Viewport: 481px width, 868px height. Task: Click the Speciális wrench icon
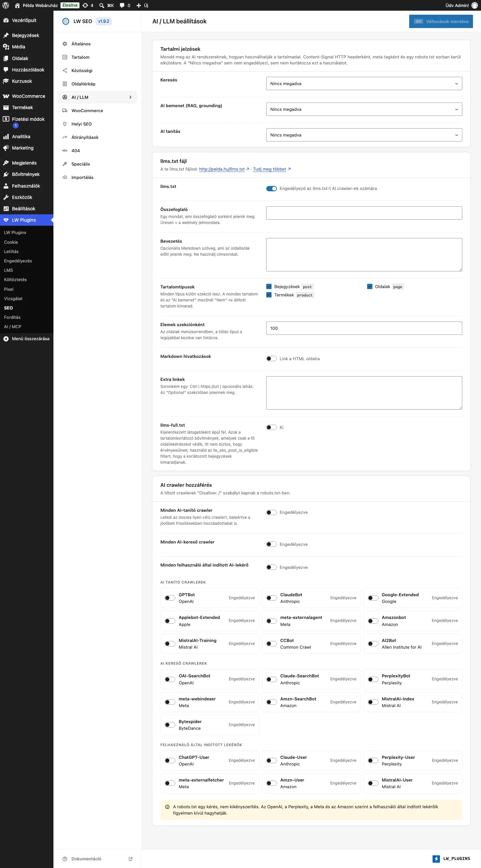click(x=65, y=164)
